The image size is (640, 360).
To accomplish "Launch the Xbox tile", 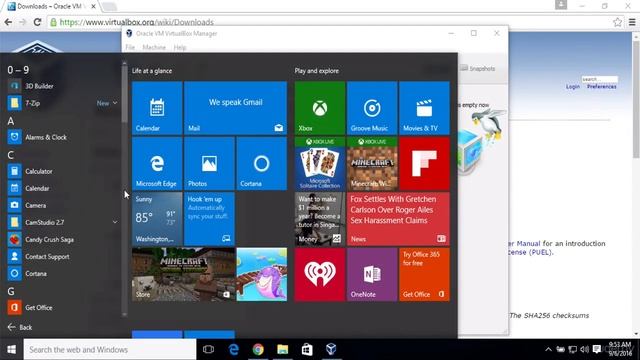I will tap(320, 108).
